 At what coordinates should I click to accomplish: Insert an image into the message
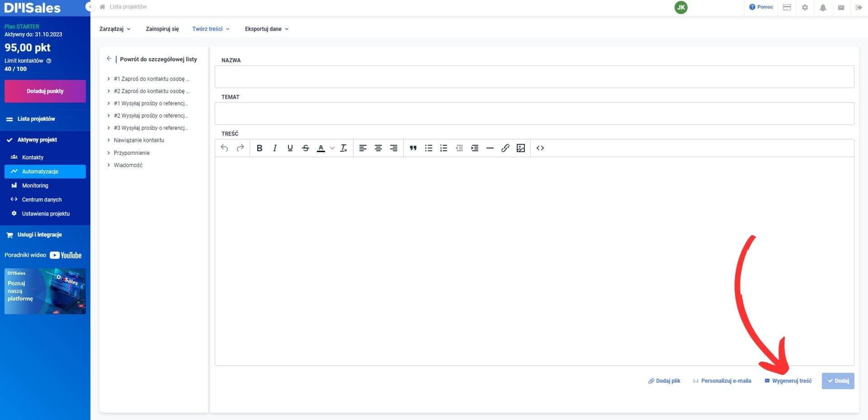(x=520, y=148)
